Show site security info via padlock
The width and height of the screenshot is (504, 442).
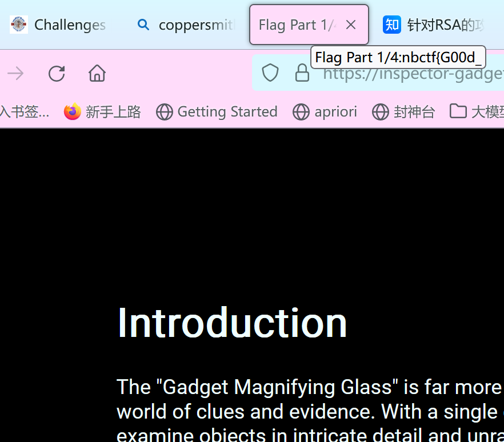pyautogui.click(x=302, y=73)
